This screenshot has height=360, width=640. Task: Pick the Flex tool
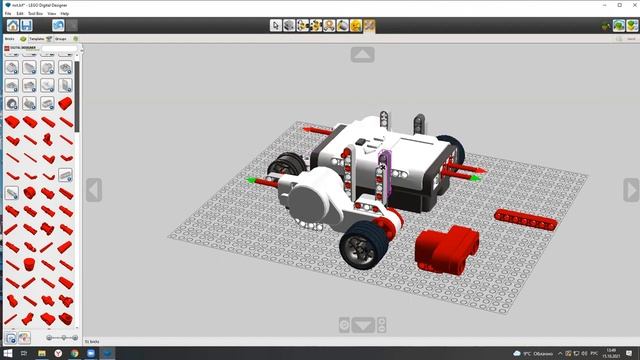pos(329,25)
